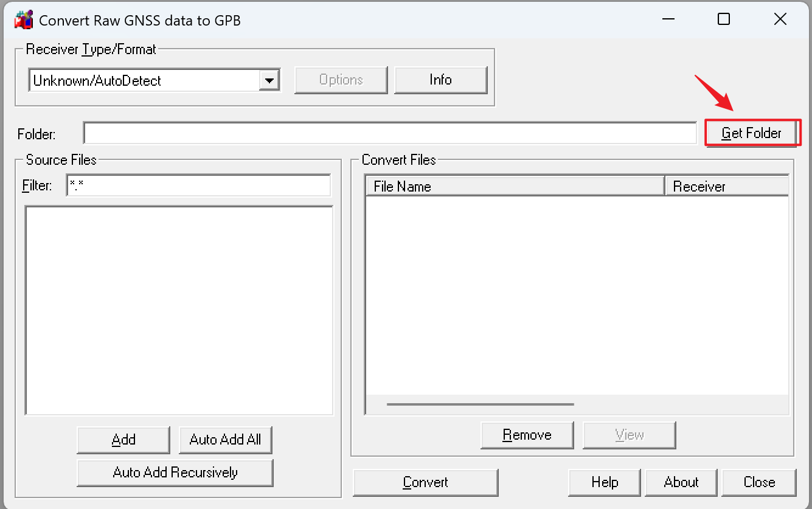The image size is (812, 509).
Task: Click inside the Source Files list box
Action: [179, 310]
